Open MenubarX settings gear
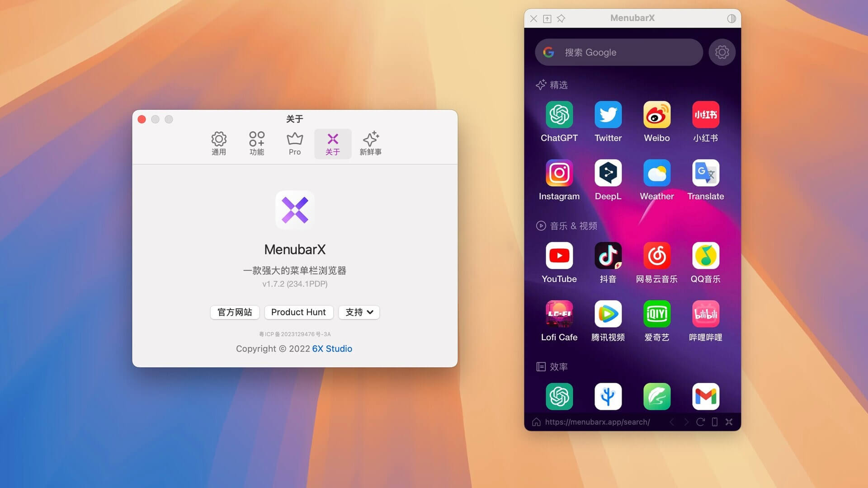Viewport: 868px width, 488px height. (x=722, y=52)
